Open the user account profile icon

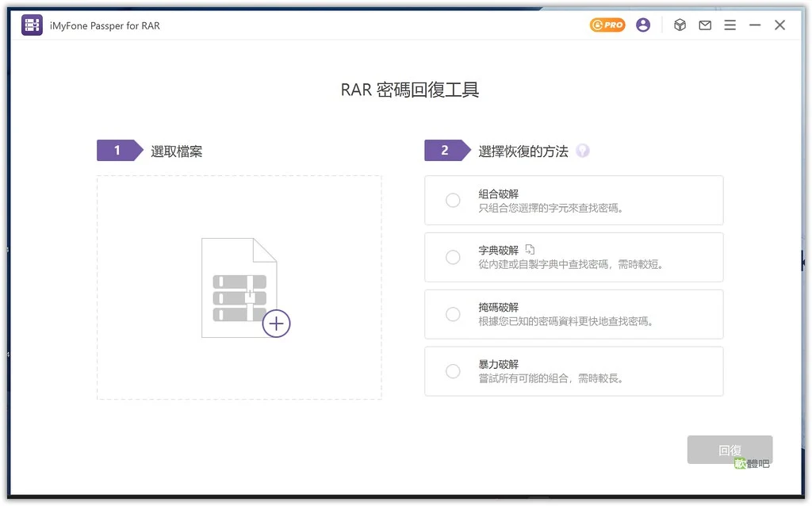pyautogui.click(x=643, y=25)
